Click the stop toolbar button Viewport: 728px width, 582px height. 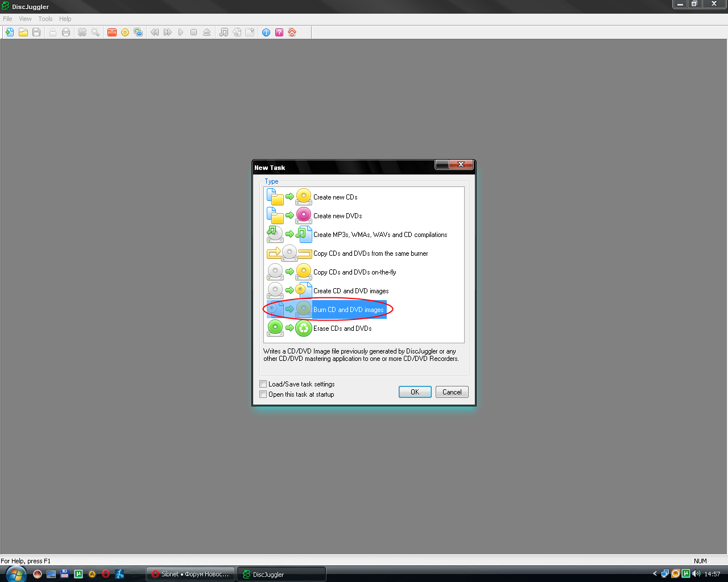point(194,32)
